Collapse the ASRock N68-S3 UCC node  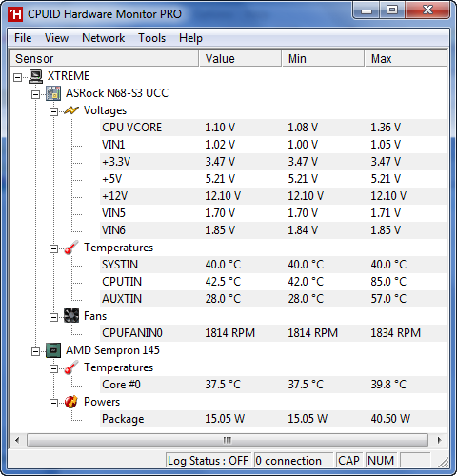[36, 94]
